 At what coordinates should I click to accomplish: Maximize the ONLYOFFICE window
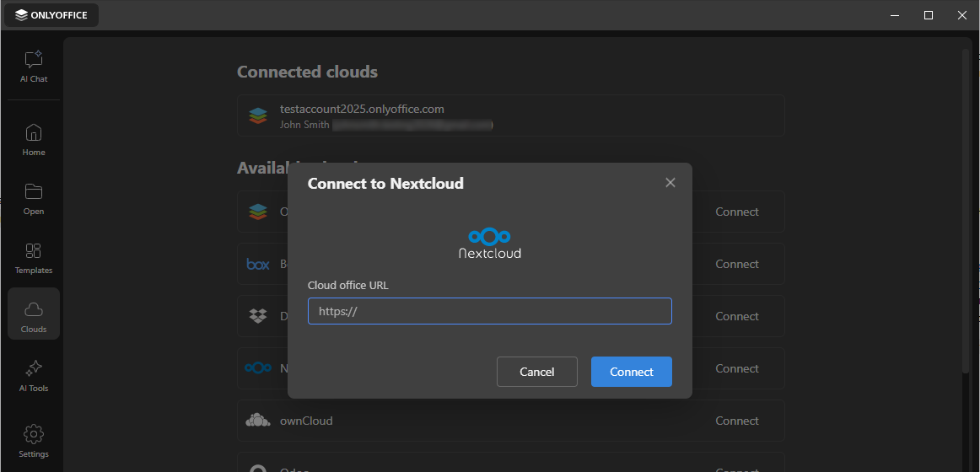coord(929,15)
